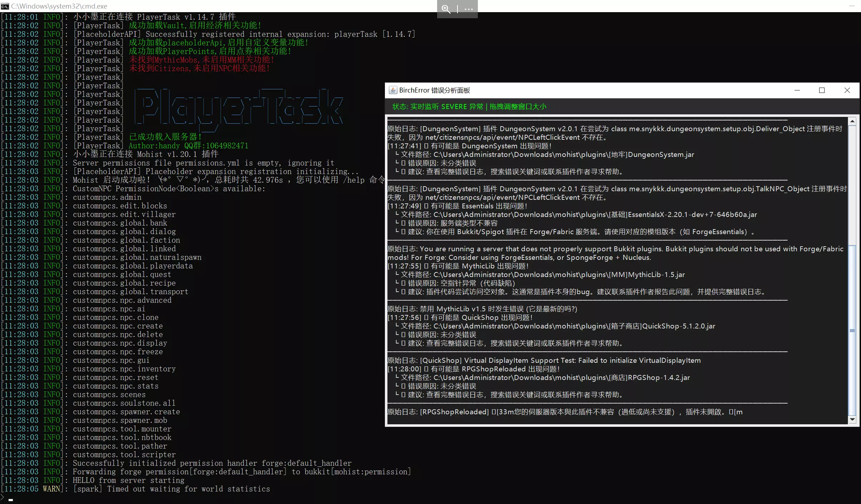
Task: Open the three-dot more options menu
Action: 469,9
